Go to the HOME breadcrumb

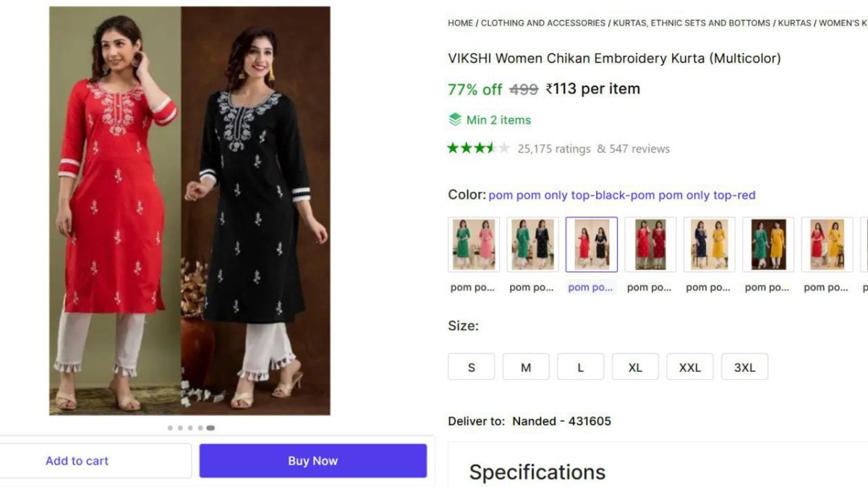[460, 23]
